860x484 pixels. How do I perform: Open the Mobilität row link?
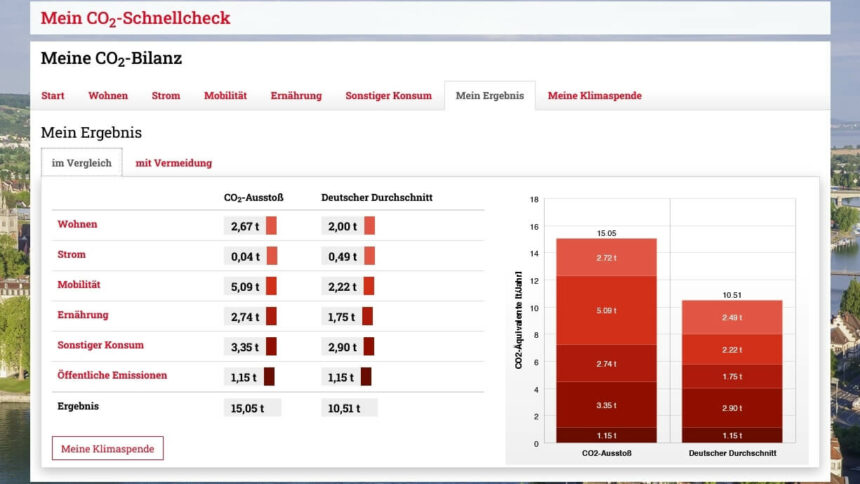click(79, 284)
